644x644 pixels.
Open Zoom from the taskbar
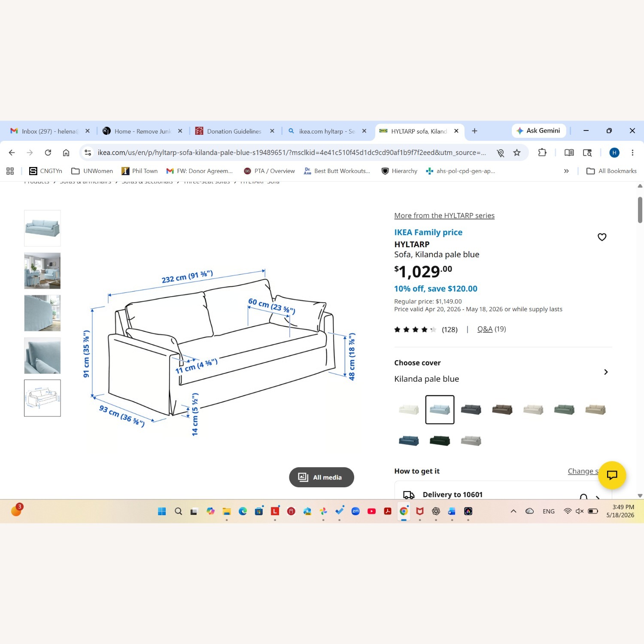[355, 511]
